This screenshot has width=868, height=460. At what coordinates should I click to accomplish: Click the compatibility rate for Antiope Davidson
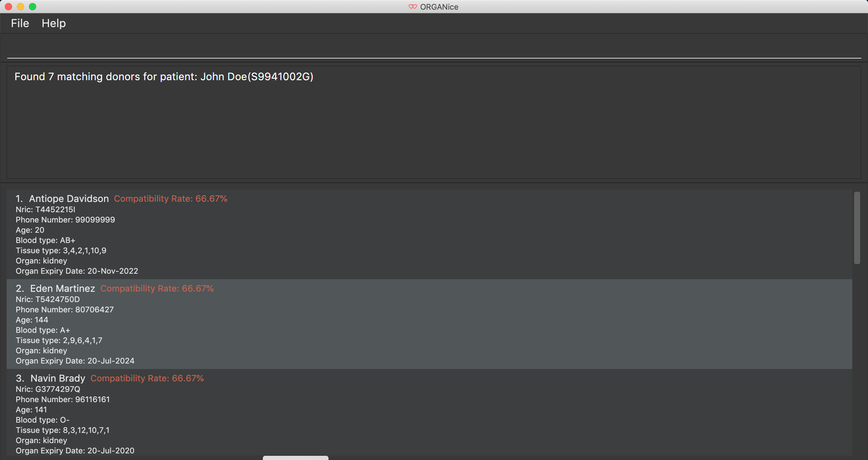click(x=171, y=199)
